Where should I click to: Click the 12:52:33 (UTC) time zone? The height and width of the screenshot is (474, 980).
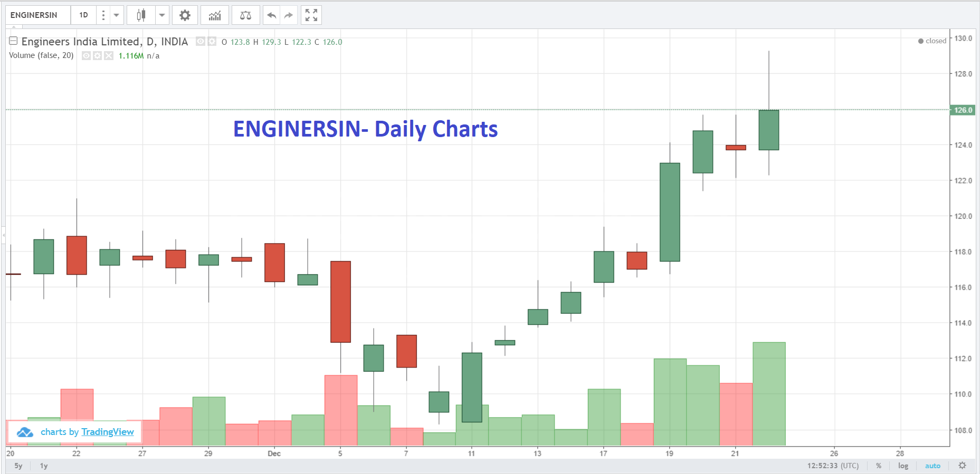(x=833, y=466)
